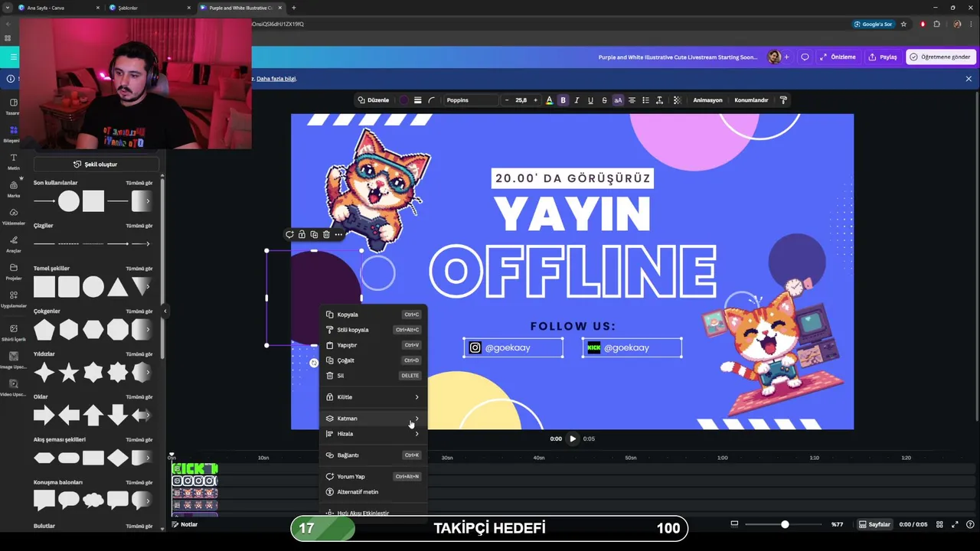This screenshot has height=551, width=980.
Task: Choose Çoğalt from context menu
Action: tap(373, 360)
